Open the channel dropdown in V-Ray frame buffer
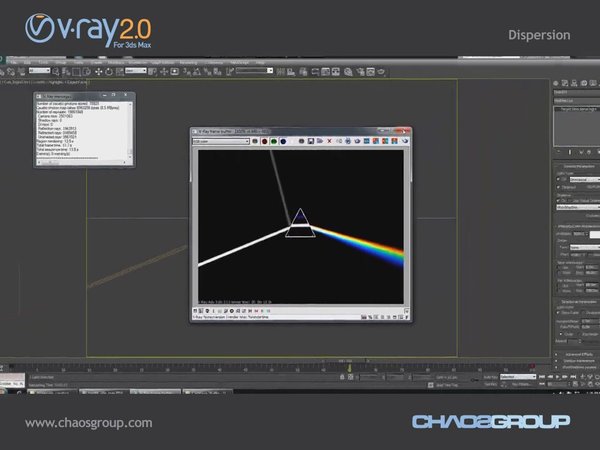 pos(221,142)
